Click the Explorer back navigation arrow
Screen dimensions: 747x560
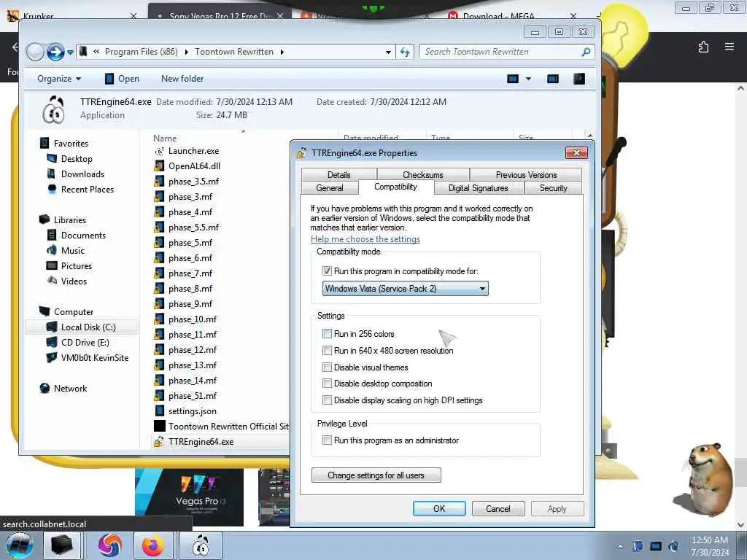35,52
